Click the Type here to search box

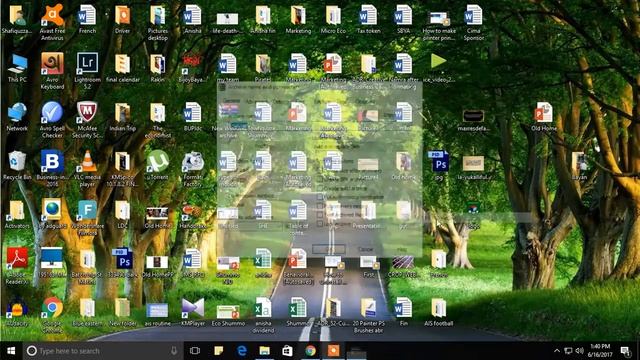(x=102, y=351)
